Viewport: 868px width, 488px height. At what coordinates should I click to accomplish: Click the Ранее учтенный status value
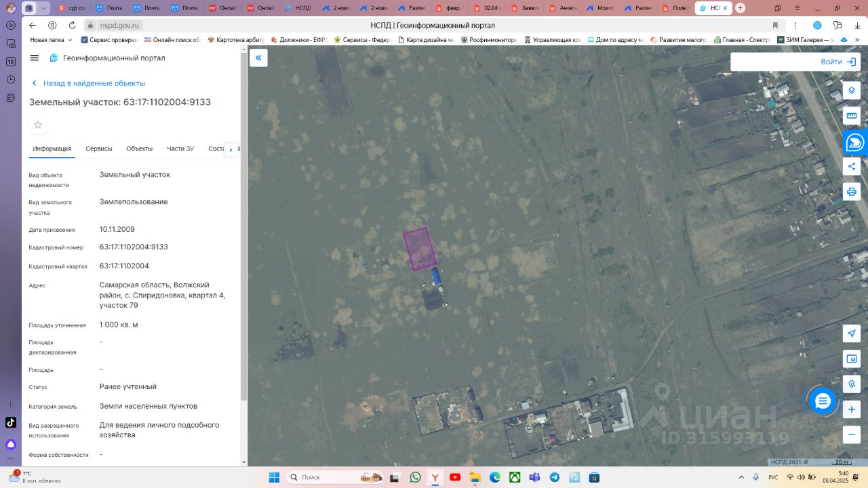128,386
